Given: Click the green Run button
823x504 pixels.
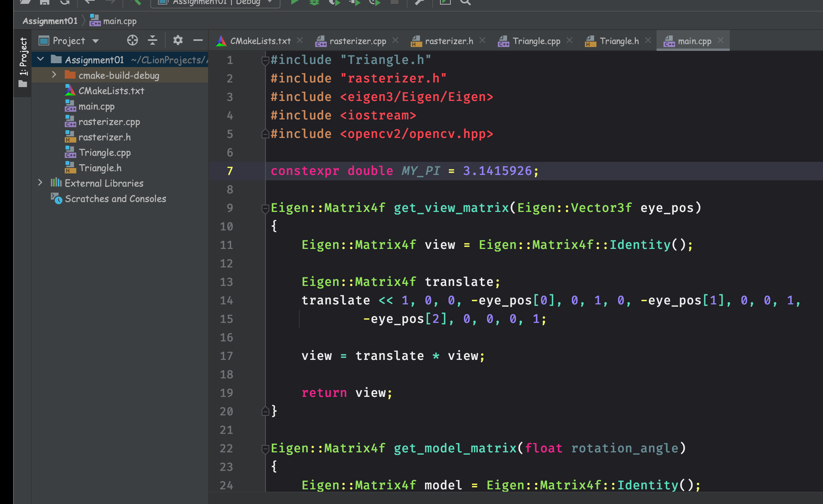Looking at the screenshot, I should click(x=295, y=2).
